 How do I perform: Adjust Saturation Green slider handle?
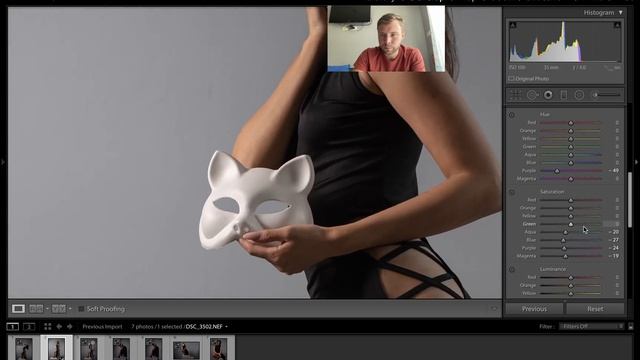point(571,224)
